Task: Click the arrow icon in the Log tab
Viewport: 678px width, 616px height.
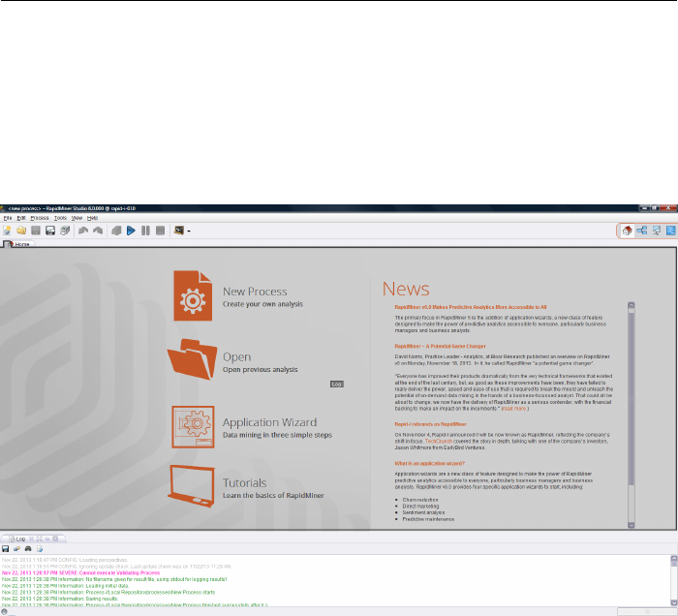Action: pos(47,539)
